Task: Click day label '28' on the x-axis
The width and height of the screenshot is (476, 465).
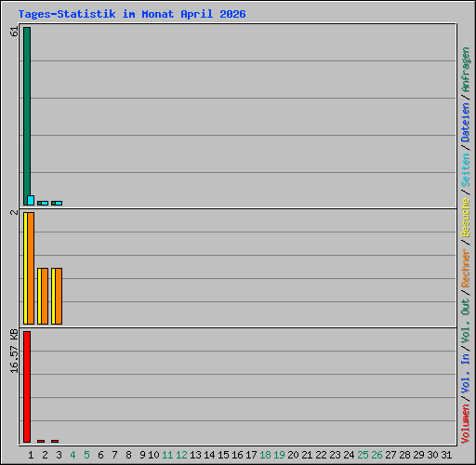Action: (404, 455)
